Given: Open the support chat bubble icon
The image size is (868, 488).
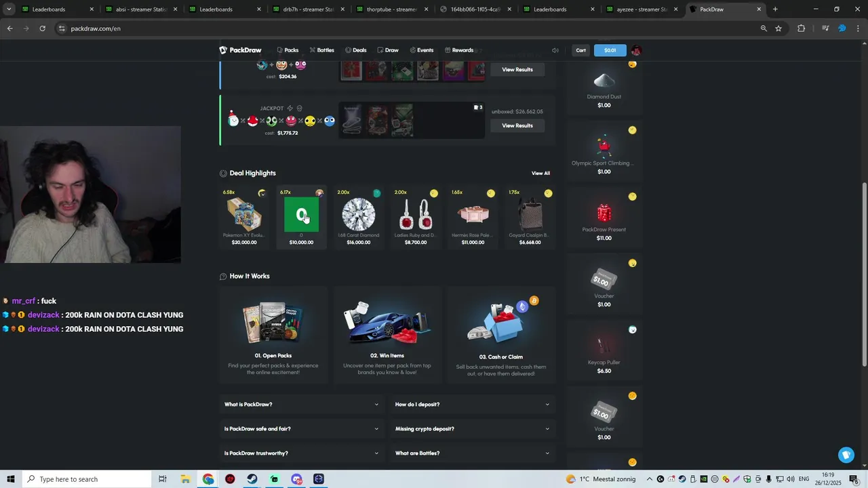Looking at the screenshot, I should coord(846,455).
